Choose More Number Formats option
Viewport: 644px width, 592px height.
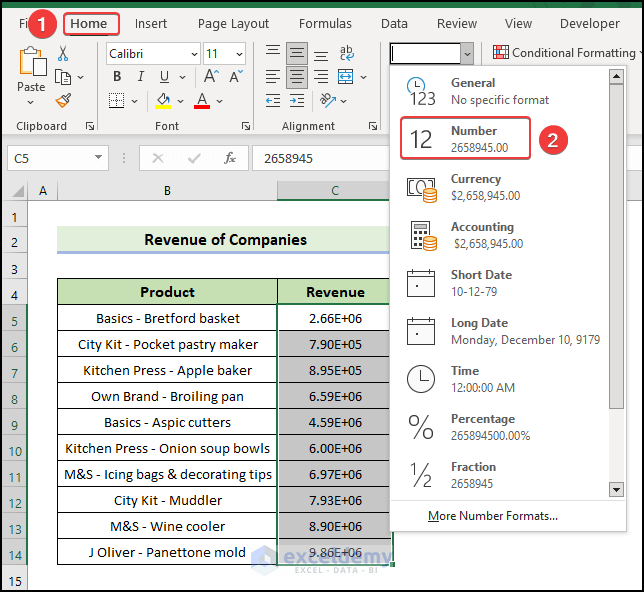point(492,516)
